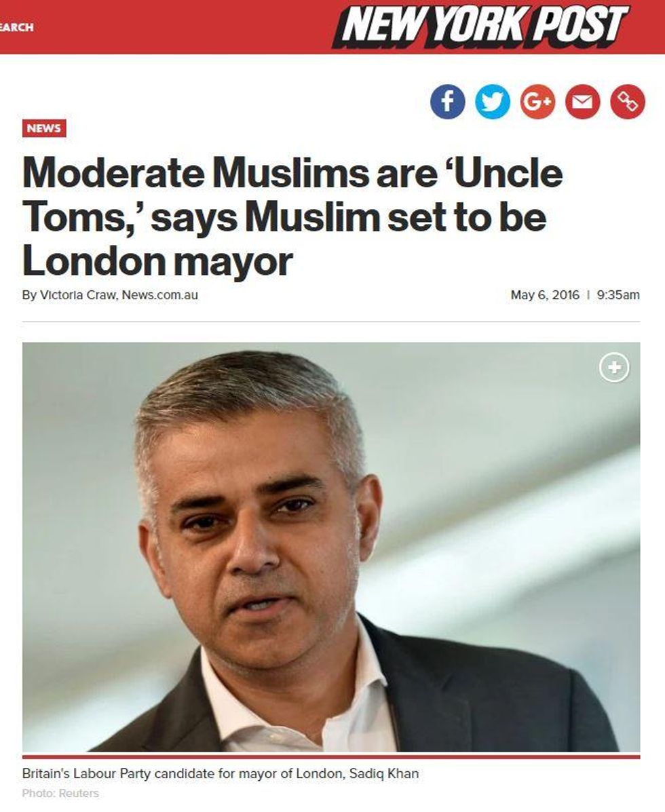Click the article headline about London mayor
The width and height of the screenshot is (665, 812).
292,217
